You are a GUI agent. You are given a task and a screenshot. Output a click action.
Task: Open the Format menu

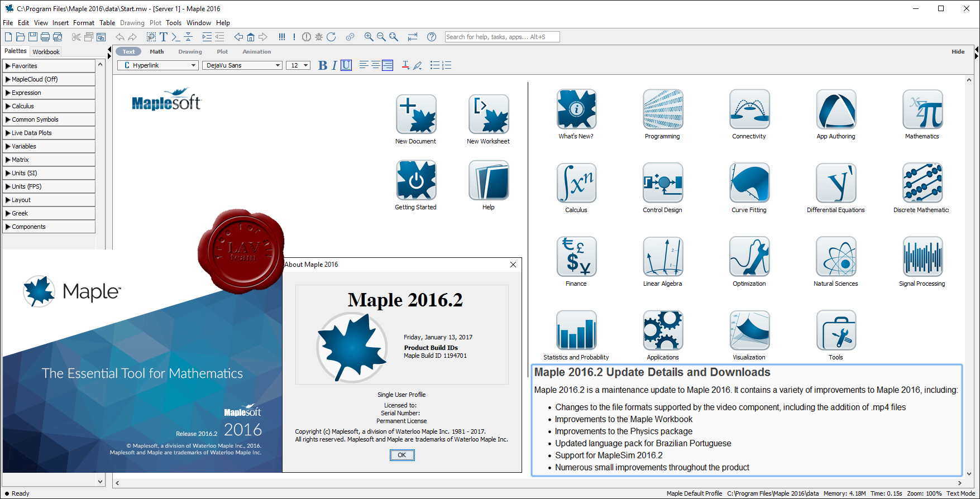[x=84, y=23]
